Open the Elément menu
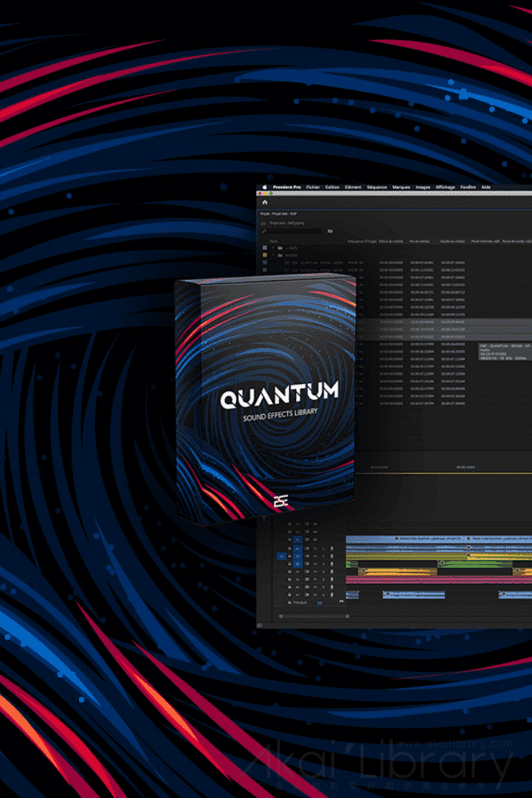Image resolution: width=532 pixels, height=798 pixels. click(x=353, y=188)
